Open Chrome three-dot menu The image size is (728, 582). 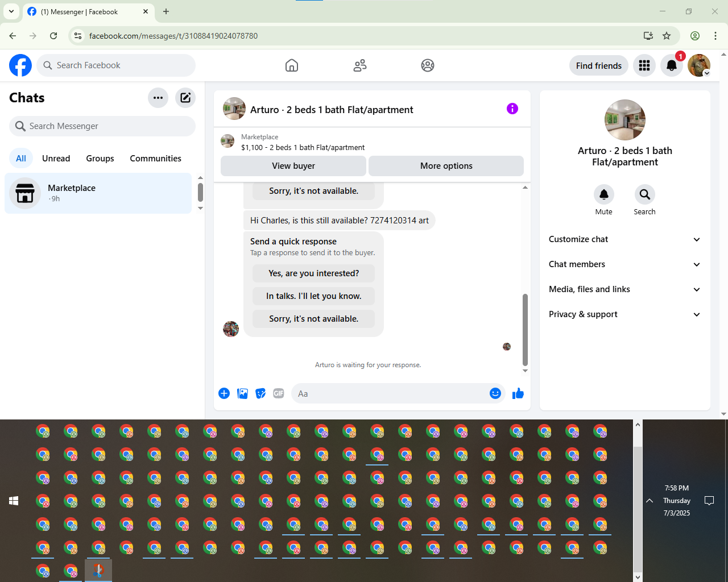[x=715, y=36]
